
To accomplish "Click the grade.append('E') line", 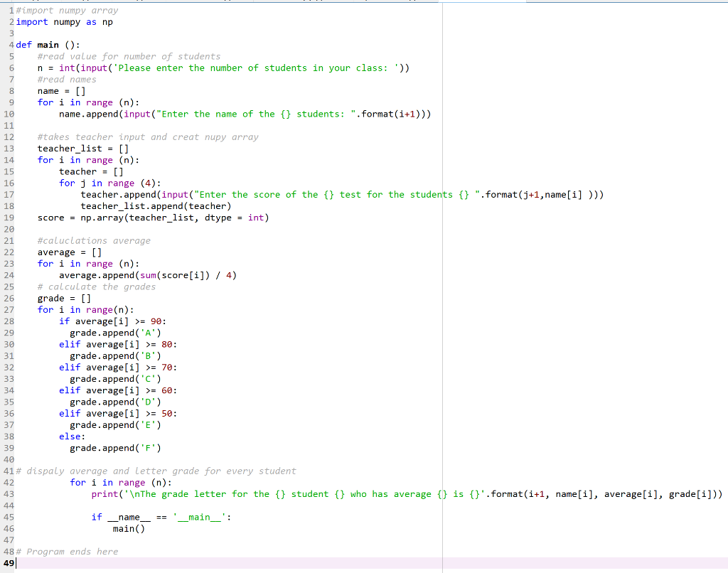I will coord(116,425).
